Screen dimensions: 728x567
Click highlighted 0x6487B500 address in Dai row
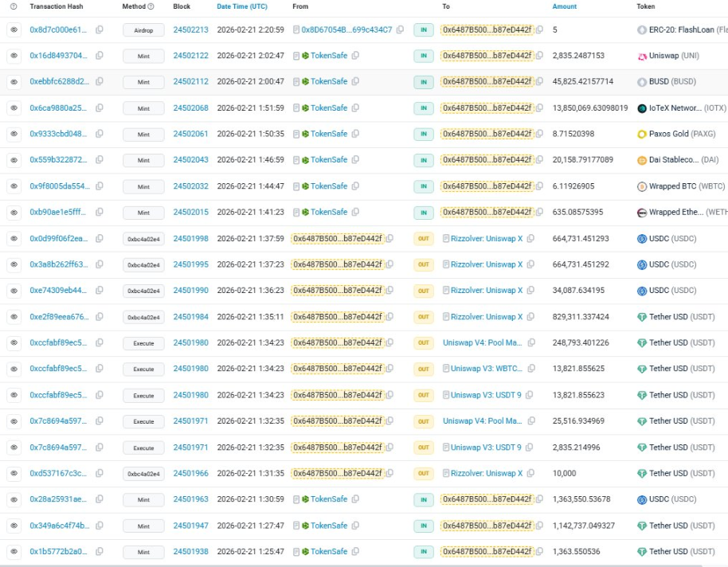coord(487,160)
